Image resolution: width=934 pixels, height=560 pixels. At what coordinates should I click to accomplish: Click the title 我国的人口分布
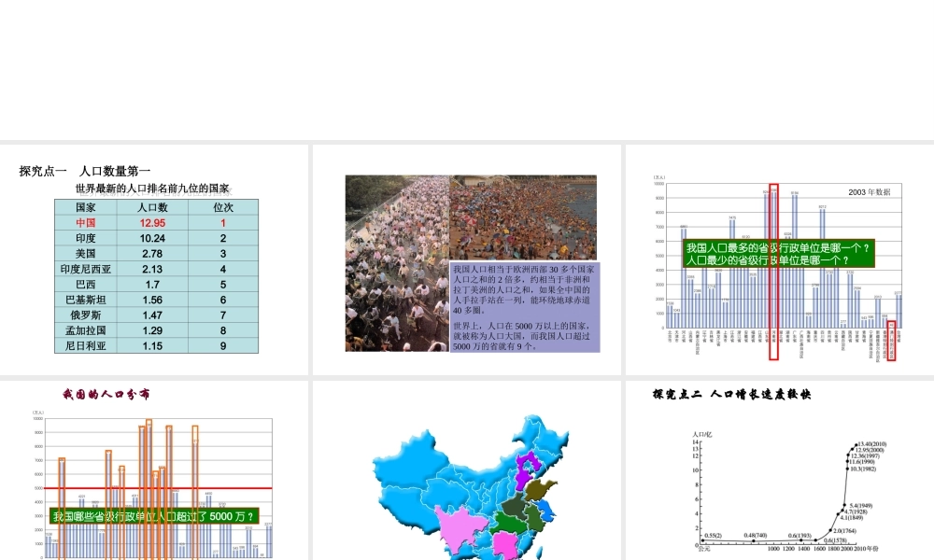[106, 394]
